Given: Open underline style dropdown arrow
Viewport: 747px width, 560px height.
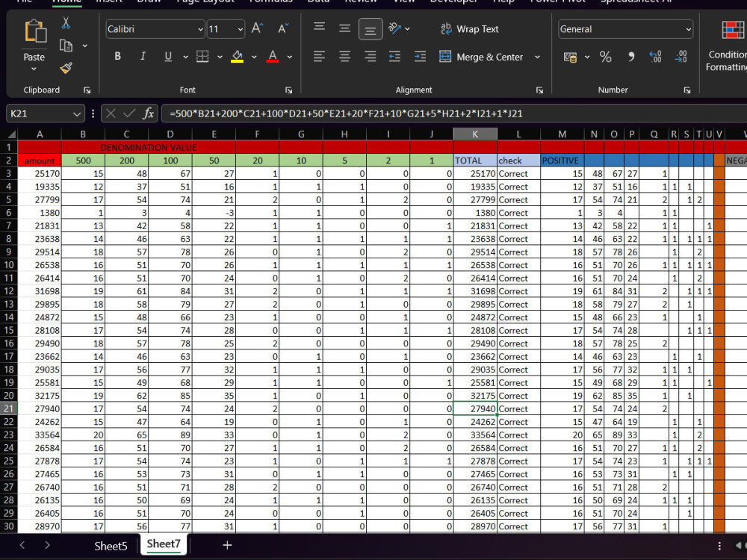Looking at the screenshot, I should [185, 57].
